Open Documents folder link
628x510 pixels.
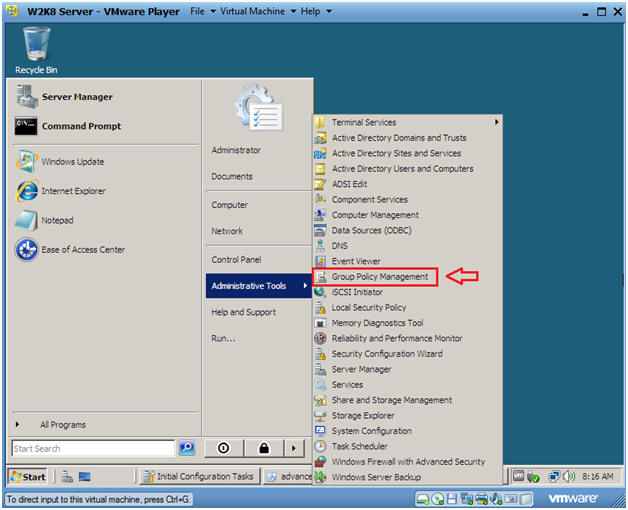tap(232, 176)
